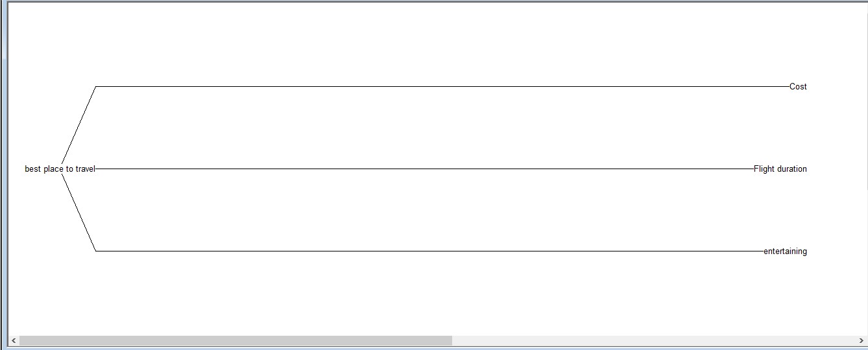The height and width of the screenshot is (350, 868).
Task: Click blank canvas between Cost and Flight duration branches
Action: pyautogui.click(x=441, y=128)
